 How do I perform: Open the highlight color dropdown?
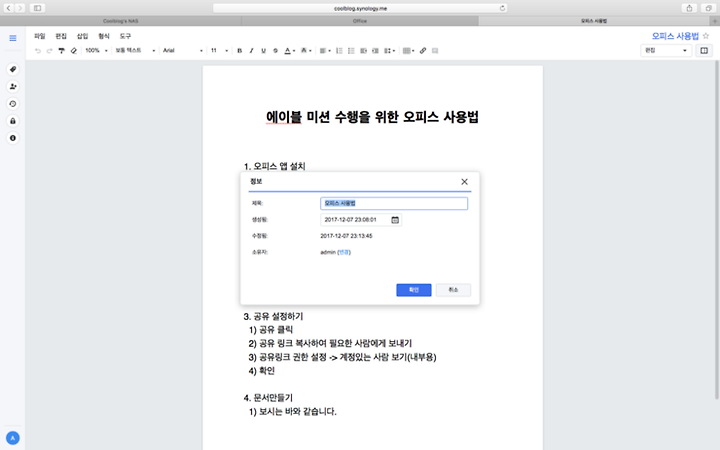coord(306,51)
